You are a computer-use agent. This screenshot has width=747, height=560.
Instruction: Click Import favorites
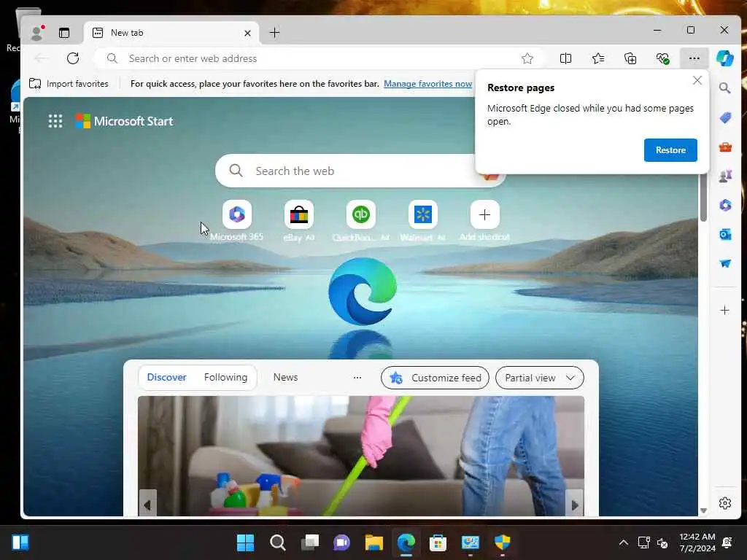point(69,84)
